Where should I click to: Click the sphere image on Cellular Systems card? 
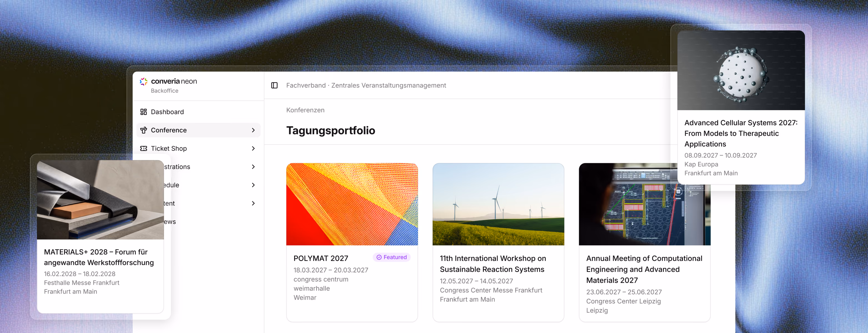tap(741, 70)
